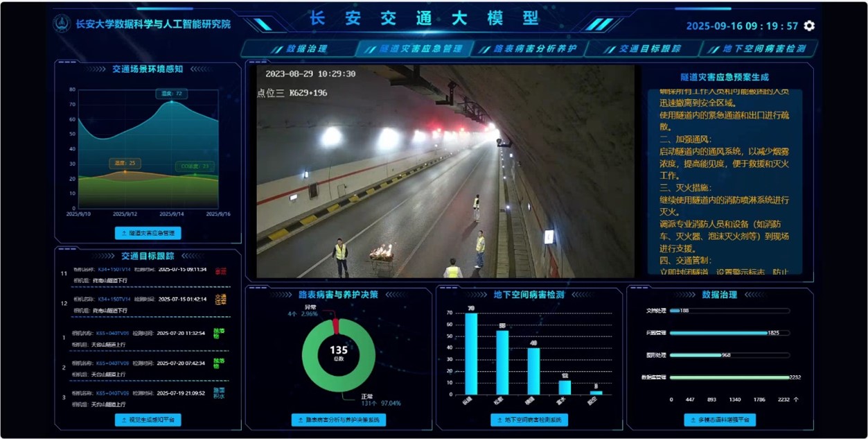Click the Chang'an University logo emblem

tap(62, 24)
